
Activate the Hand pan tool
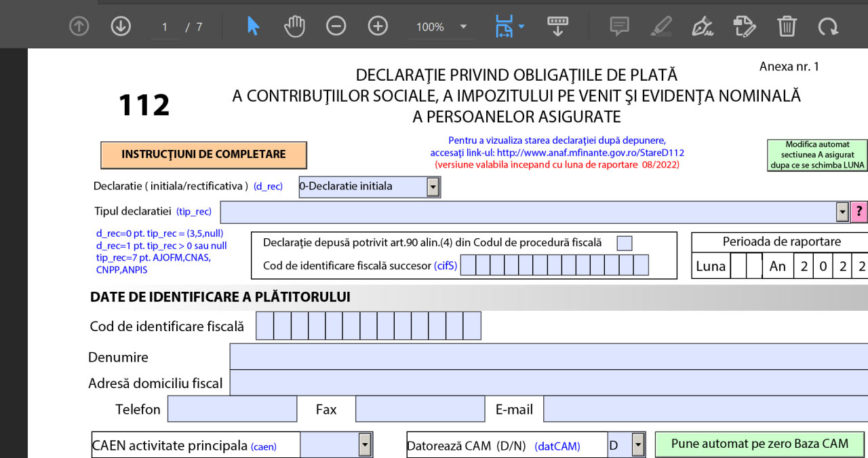pyautogui.click(x=294, y=26)
